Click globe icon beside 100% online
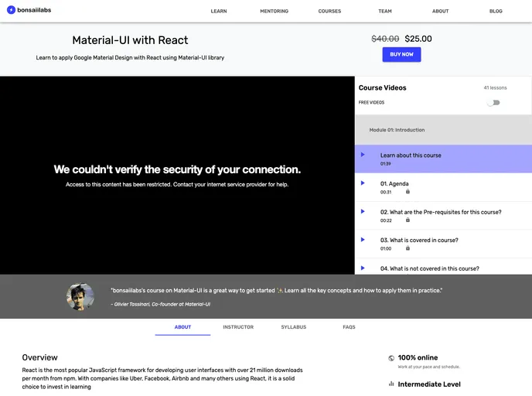The height and width of the screenshot is (396, 532). [391, 358]
